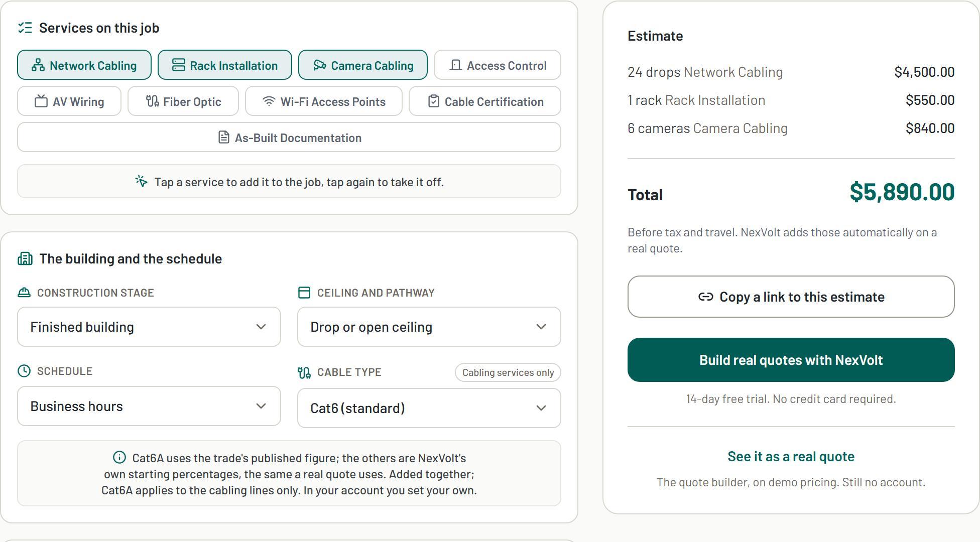The width and height of the screenshot is (980, 542).
Task: Click the Cabling services only badge
Action: (x=508, y=372)
